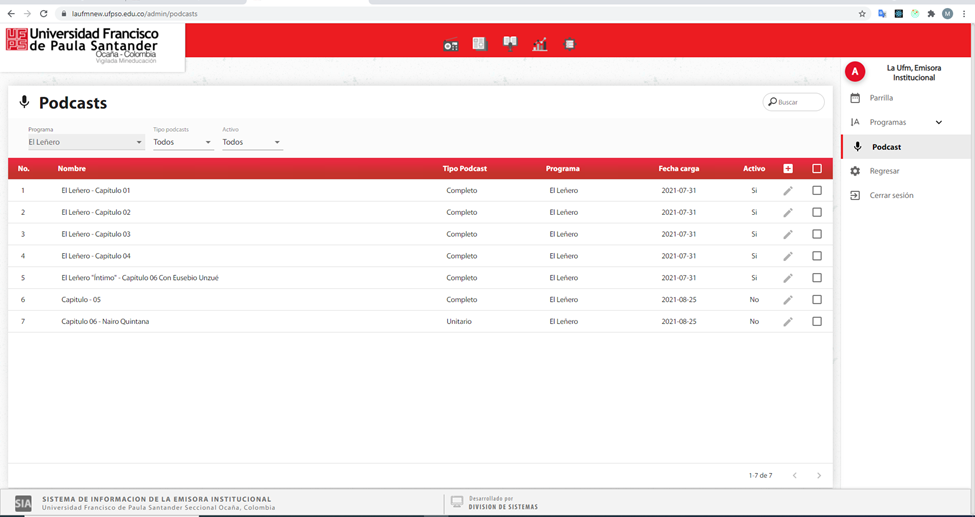This screenshot has width=975, height=517.
Task: Edit El Leñero - Capítulo 01 with pencil icon
Action: (788, 191)
